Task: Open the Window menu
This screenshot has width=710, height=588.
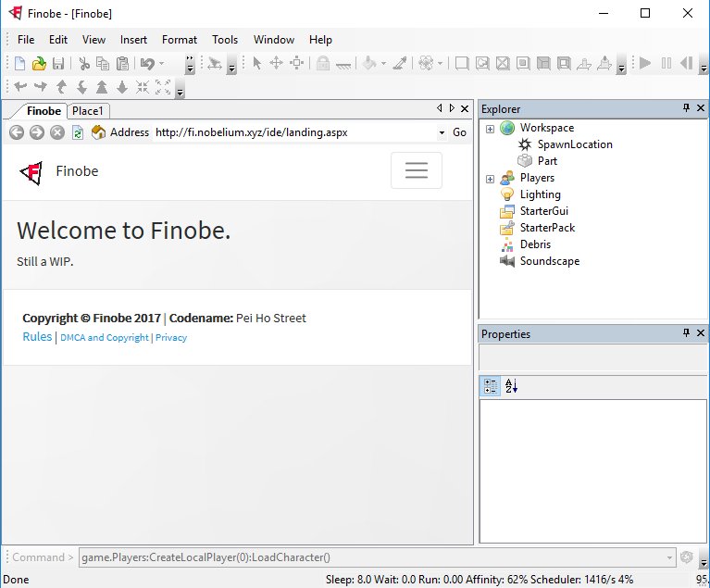Action: point(274,40)
